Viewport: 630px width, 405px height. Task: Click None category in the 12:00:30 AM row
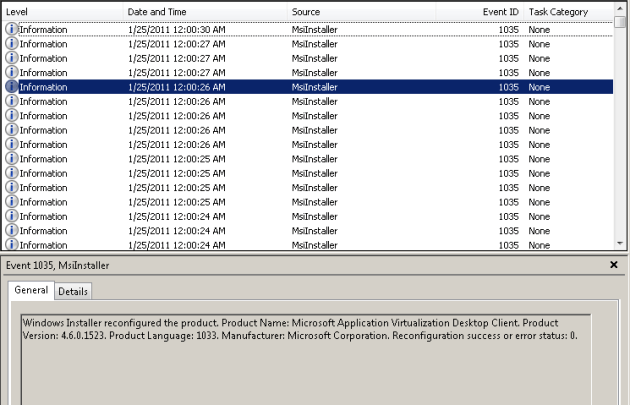pos(539,30)
